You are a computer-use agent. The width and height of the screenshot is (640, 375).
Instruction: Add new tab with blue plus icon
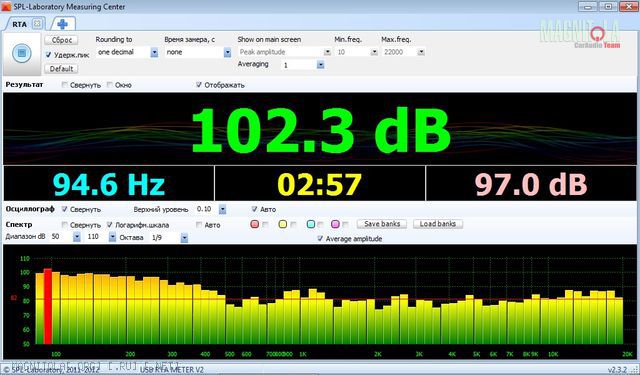click(62, 24)
